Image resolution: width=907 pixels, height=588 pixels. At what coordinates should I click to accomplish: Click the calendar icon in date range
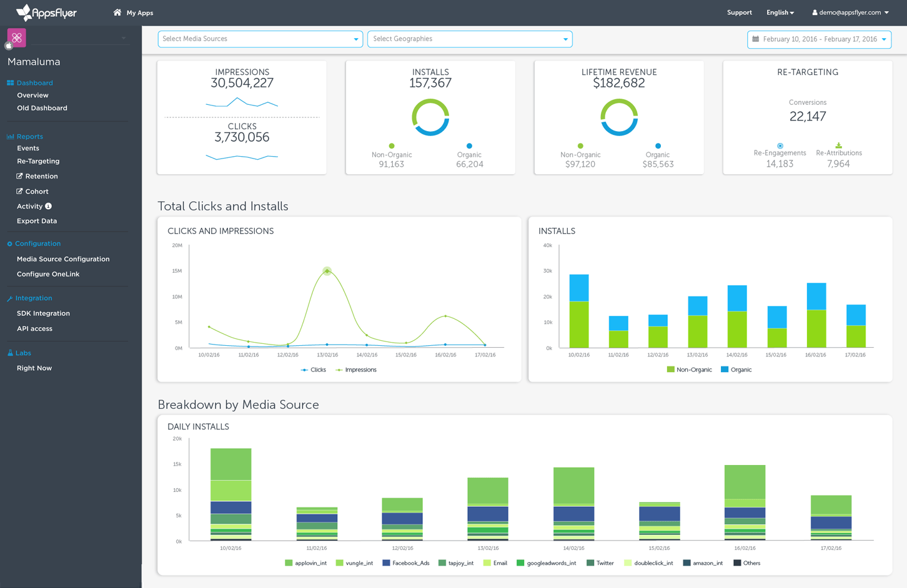tap(756, 39)
